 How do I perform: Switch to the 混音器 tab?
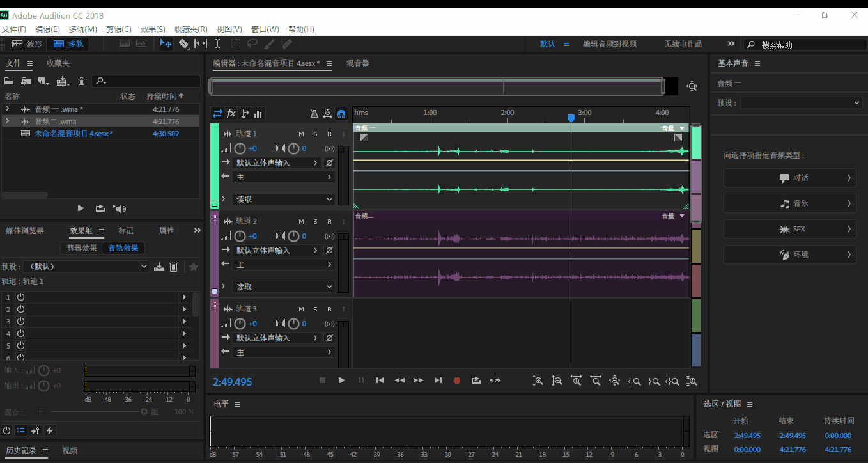358,63
